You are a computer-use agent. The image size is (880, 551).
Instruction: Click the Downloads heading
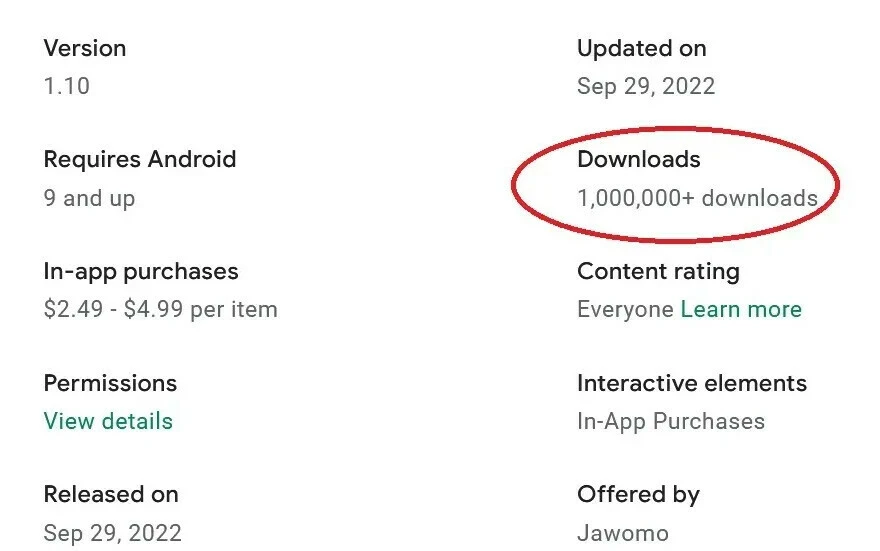[x=639, y=159]
